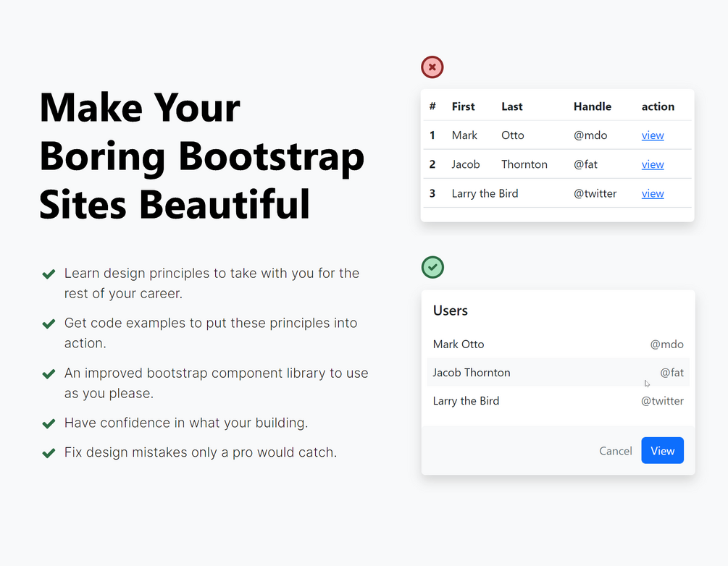
Task: Click the Cancel button
Action: click(616, 451)
